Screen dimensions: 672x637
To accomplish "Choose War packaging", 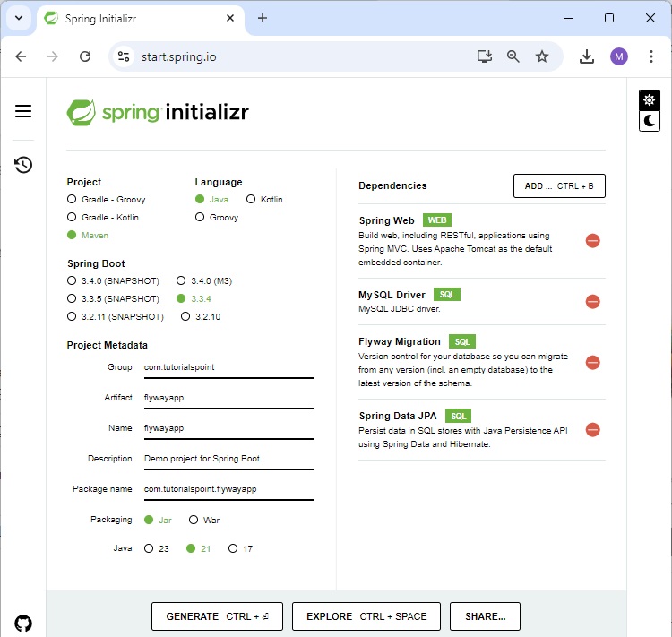I will pyautogui.click(x=204, y=520).
